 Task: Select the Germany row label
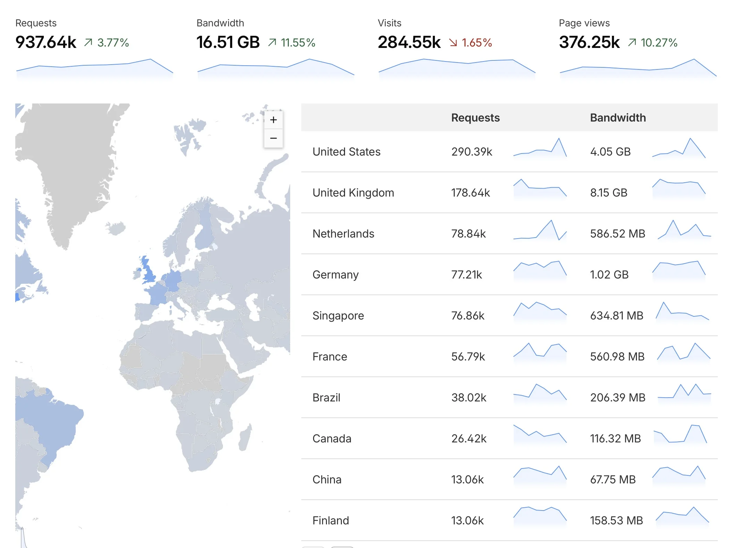335,275
